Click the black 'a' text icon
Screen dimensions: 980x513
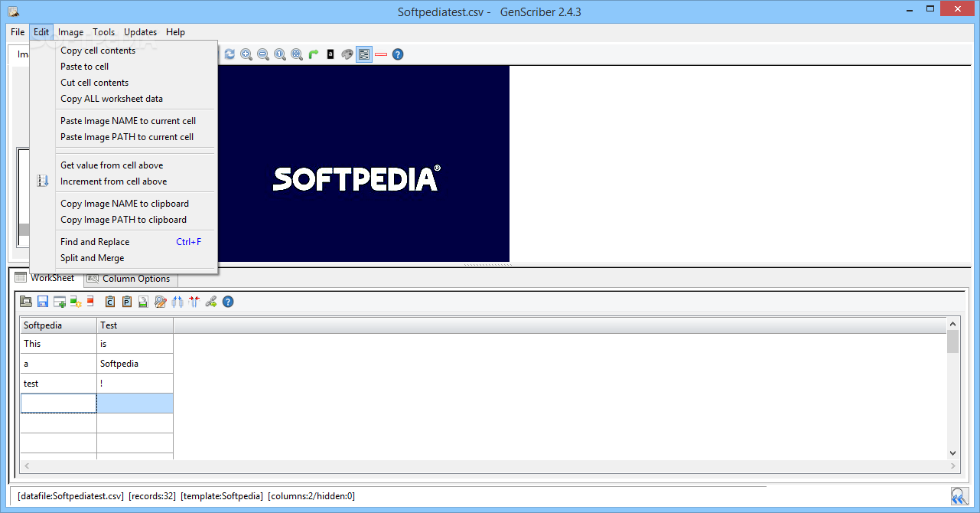point(330,54)
